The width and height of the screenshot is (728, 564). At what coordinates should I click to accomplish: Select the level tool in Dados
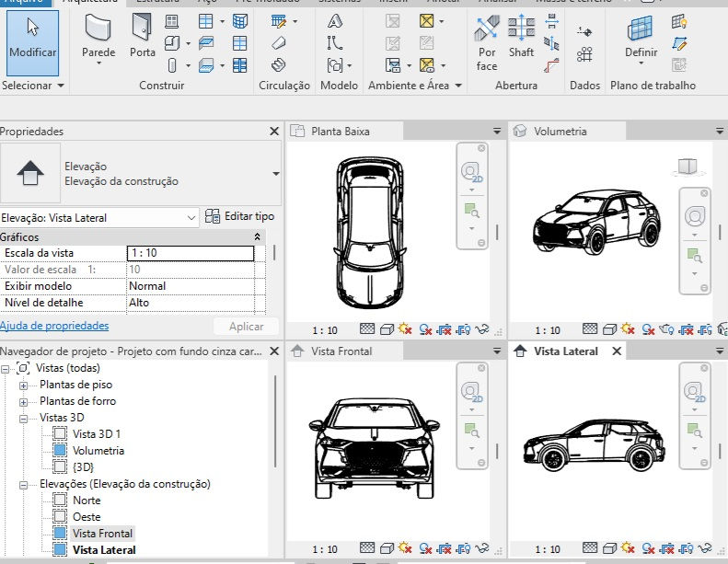click(584, 32)
